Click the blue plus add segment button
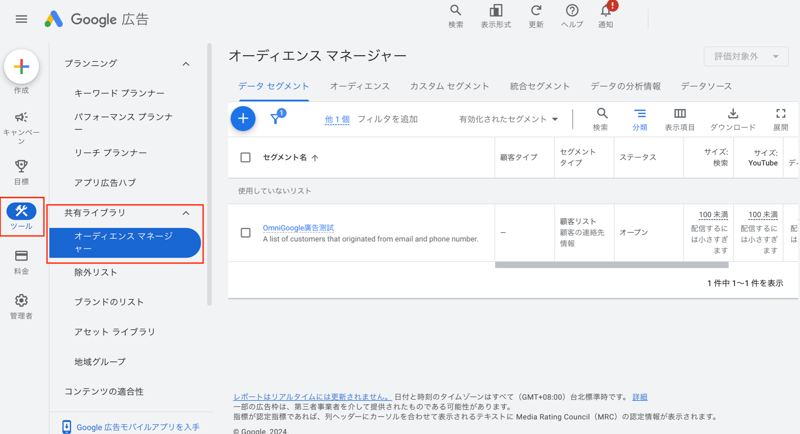Screen dimensions: 800x434 pos(243,119)
